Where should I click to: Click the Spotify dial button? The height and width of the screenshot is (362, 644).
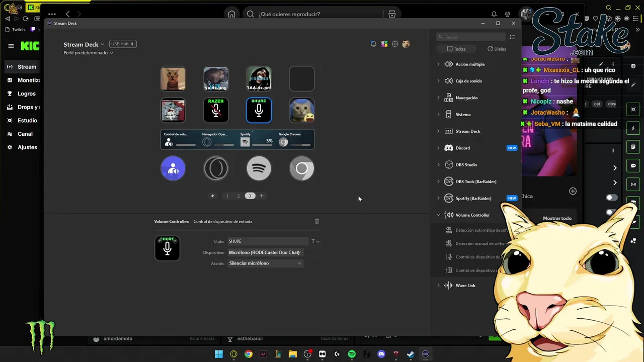259,168
